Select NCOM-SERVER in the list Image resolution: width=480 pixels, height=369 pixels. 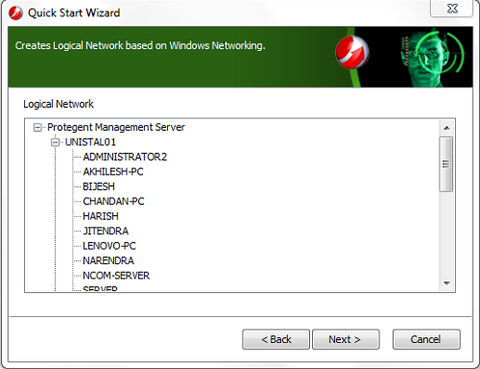click(x=116, y=275)
